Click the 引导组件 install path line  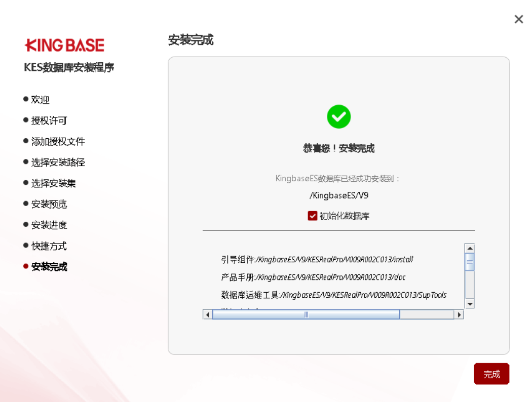317,260
